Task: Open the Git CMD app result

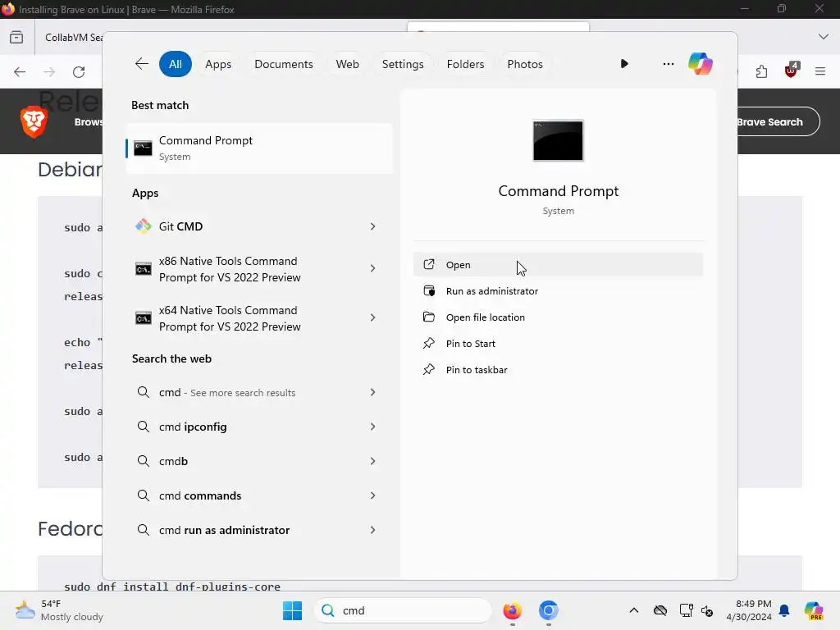Action: [246, 226]
